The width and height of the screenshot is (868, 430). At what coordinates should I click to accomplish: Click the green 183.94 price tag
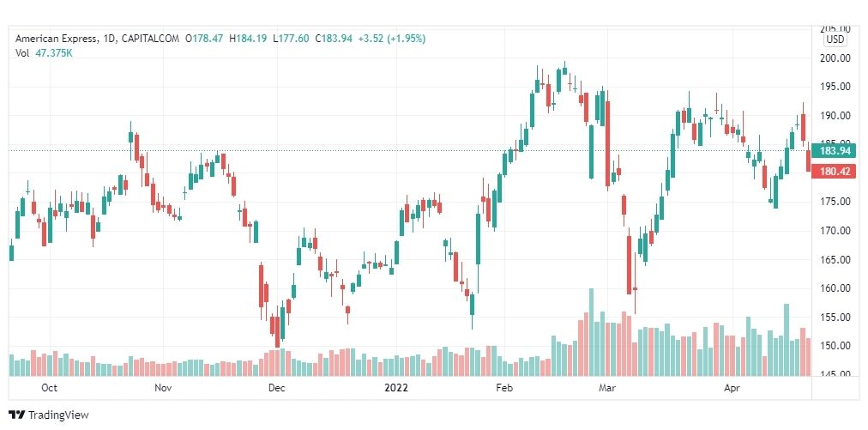click(x=834, y=151)
